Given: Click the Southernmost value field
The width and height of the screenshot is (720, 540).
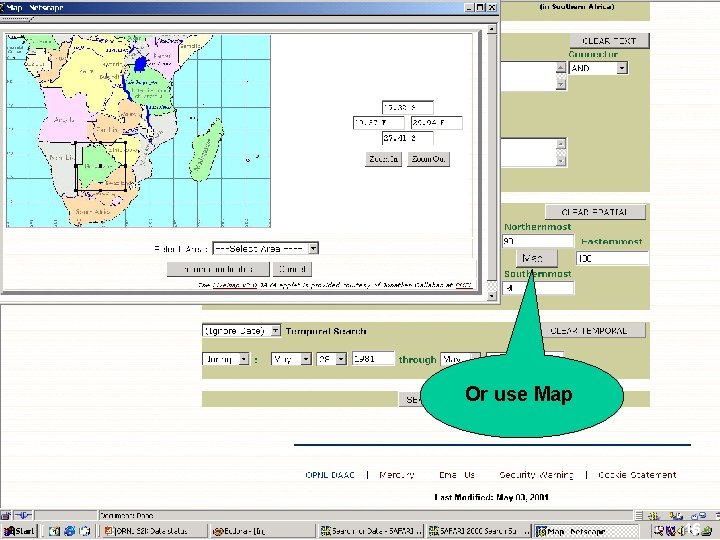Looking at the screenshot, I should coord(538,288).
